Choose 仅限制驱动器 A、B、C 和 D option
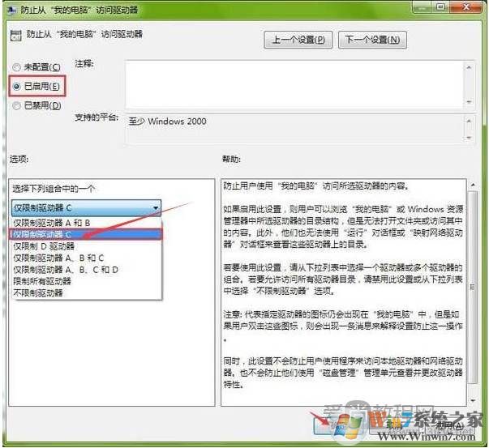This screenshot has height=448, width=489. (87, 270)
